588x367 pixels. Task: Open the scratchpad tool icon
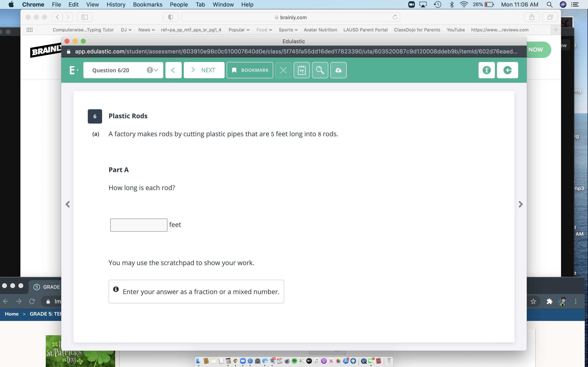(x=302, y=70)
